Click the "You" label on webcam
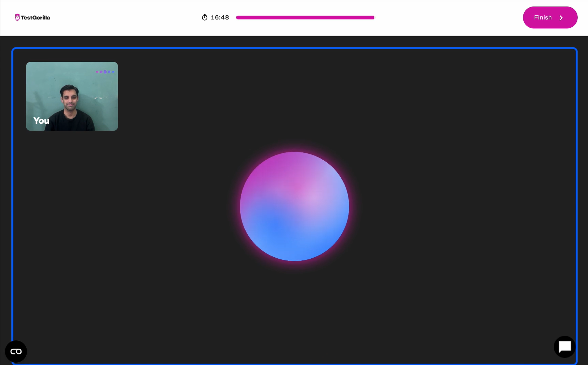The image size is (588, 365). tap(41, 121)
